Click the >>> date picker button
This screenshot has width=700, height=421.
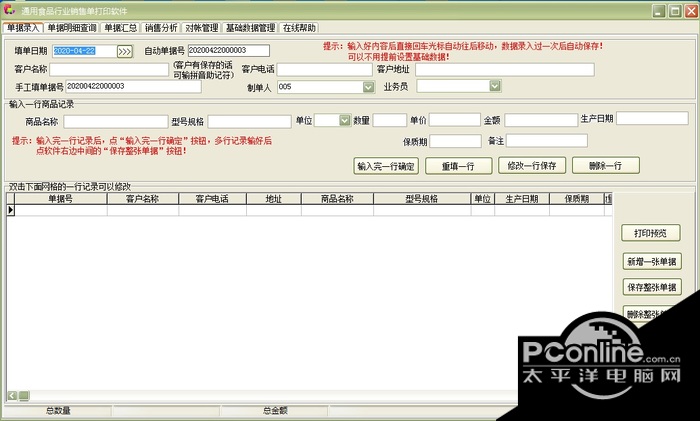[125, 51]
